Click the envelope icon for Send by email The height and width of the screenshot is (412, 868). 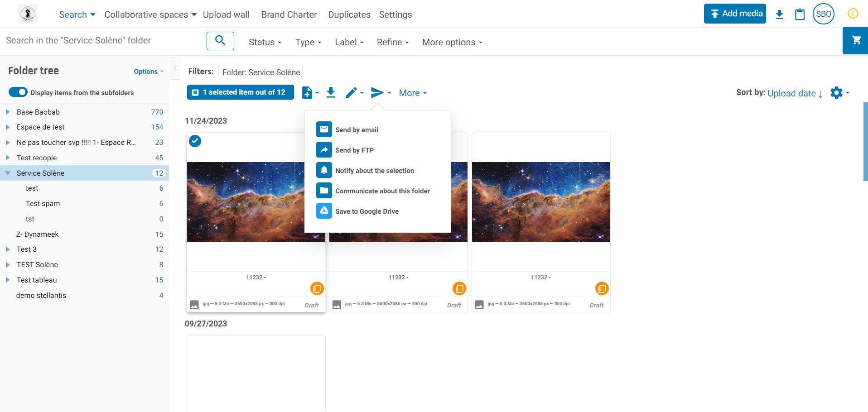324,129
